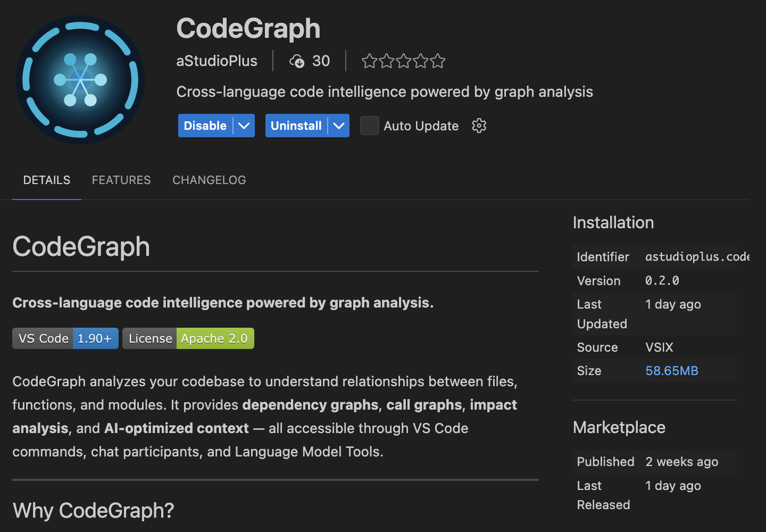Select the DETAILS tab
Image resolution: width=766 pixels, height=532 pixels.
46,180
